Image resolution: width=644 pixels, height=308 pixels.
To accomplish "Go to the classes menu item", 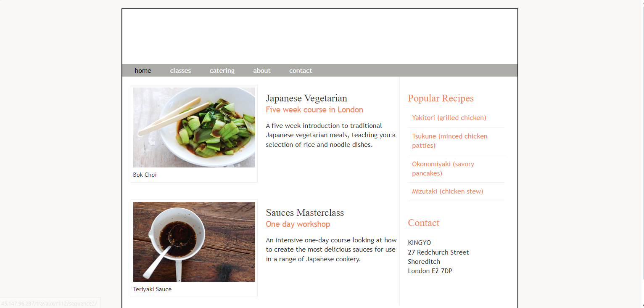I will pos(180,71).
